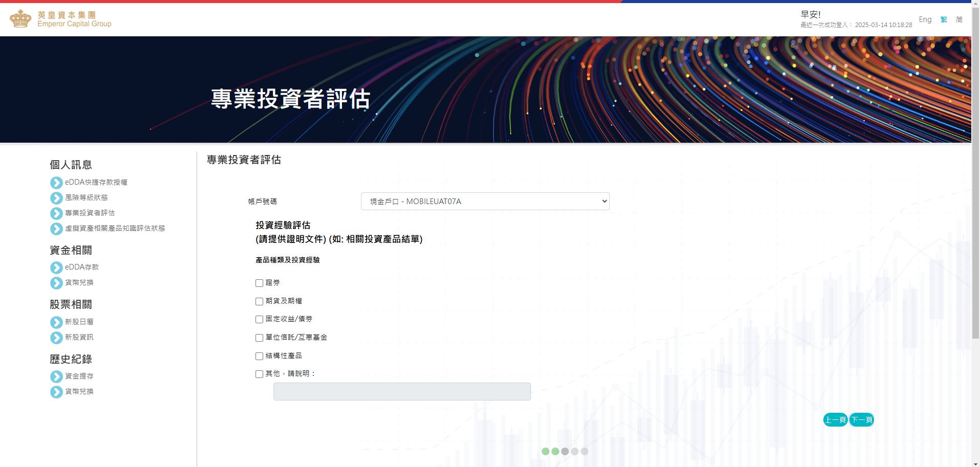Screen dimensions: 980x467
Task: Click the 其他 description text field
Action: tap(402, 391)
